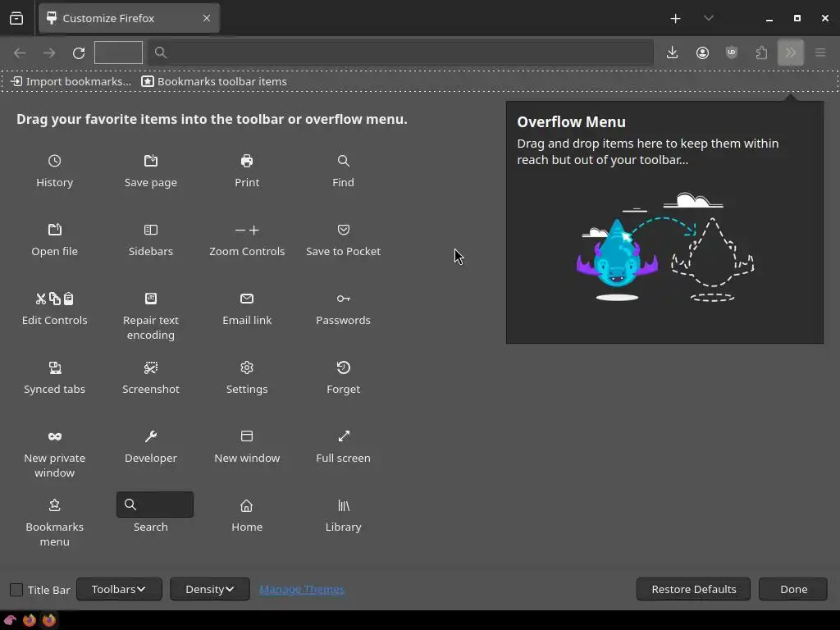Image resolution: width=840 pixels, height=630 pixels.
Task: Click the Search box item in palette
Action: click(155, 504)
